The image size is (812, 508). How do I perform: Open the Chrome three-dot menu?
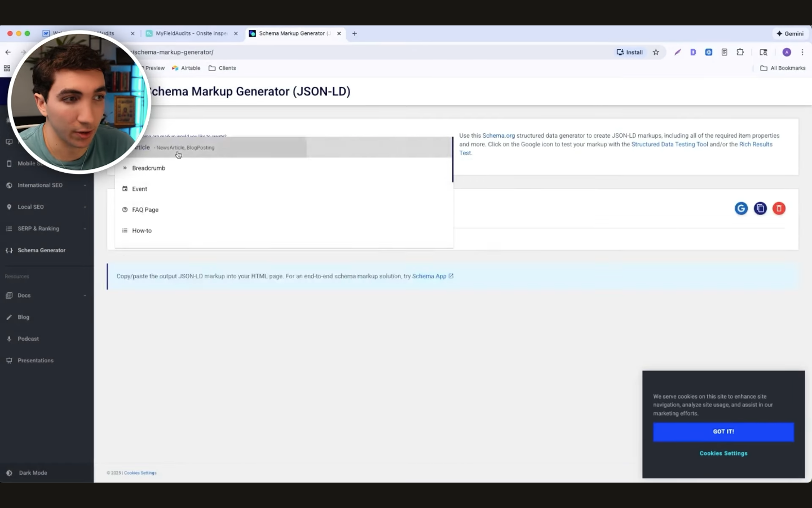pyautogui.click(x=802, y=52)
